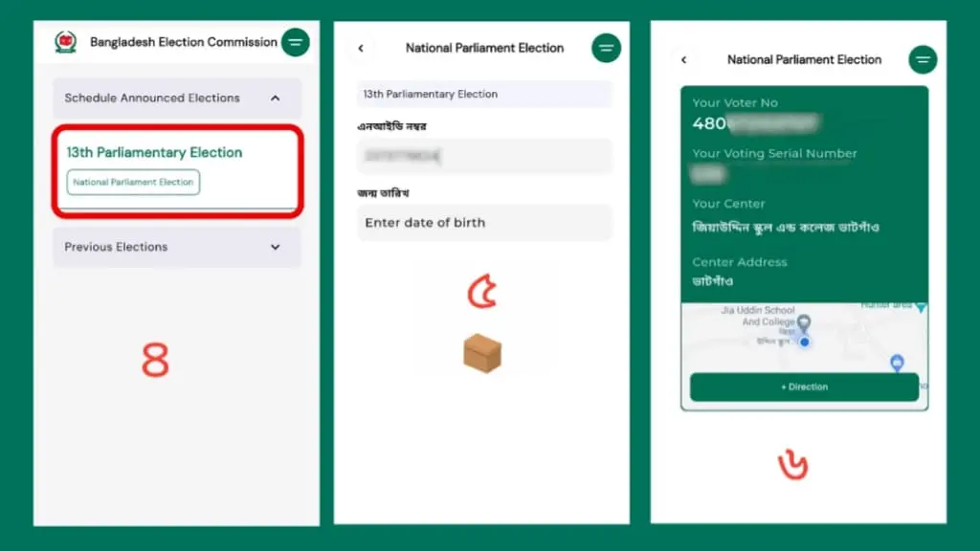The image size is (980, 551).
Task: Focus the blurred NID number input field
Action: [483, 156]
